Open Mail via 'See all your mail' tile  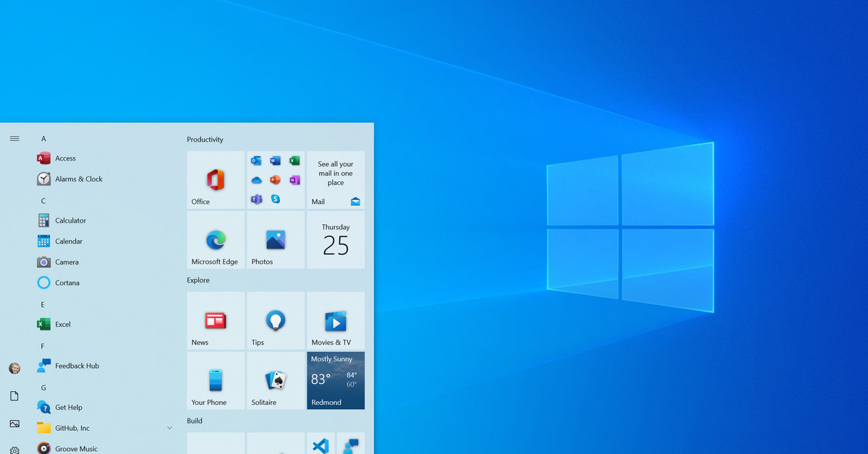click(x=335, y=180)
